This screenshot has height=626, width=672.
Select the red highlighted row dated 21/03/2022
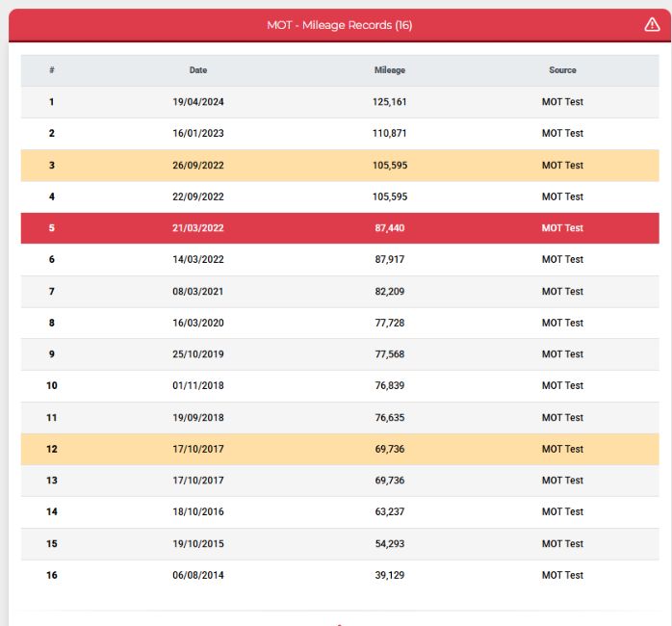pyautogui.click(x=340, y=228)
